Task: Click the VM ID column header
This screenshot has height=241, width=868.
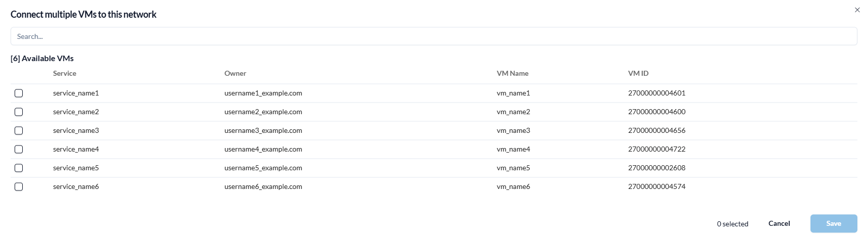Action: 638,73
